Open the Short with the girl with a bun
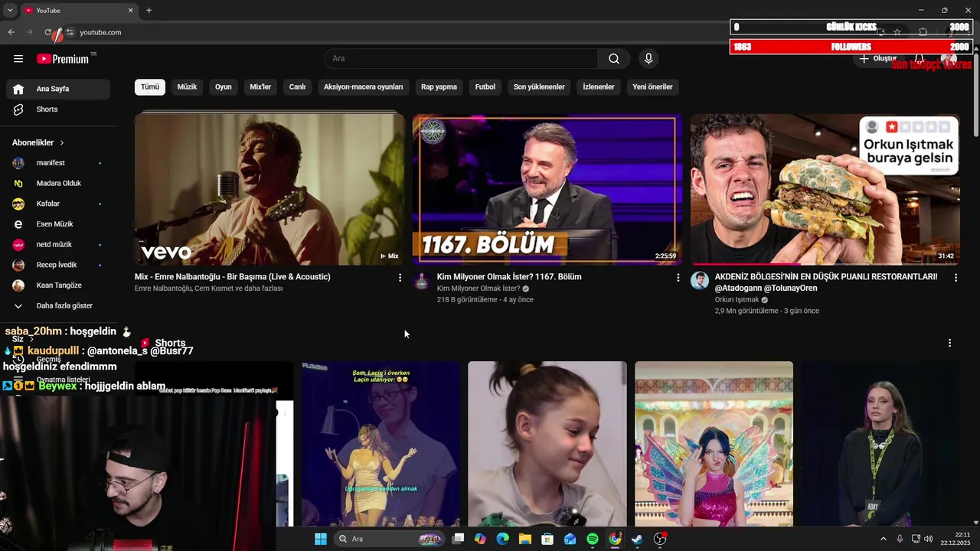Screen dimensions: 980x551 coord(547,444)
